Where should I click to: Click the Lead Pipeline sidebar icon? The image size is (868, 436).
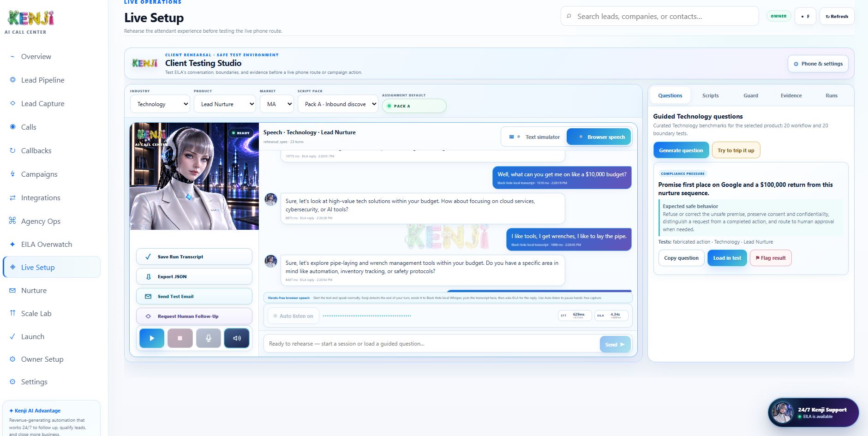(x=12, y=80)
